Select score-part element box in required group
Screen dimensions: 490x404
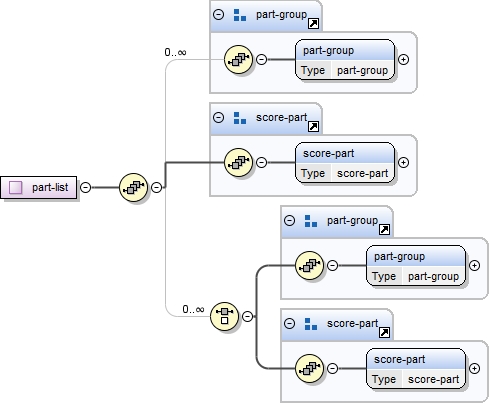pyautogui.click(x=345, y=163)
